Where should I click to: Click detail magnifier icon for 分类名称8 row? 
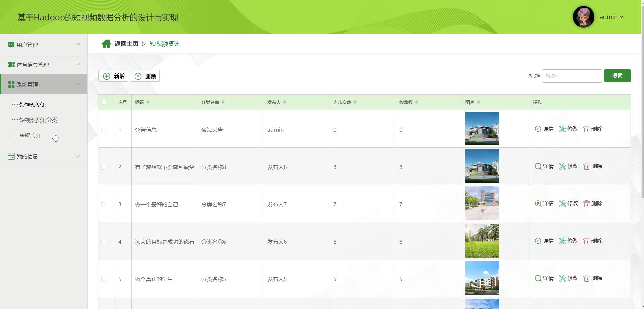[x=538, y=166]
